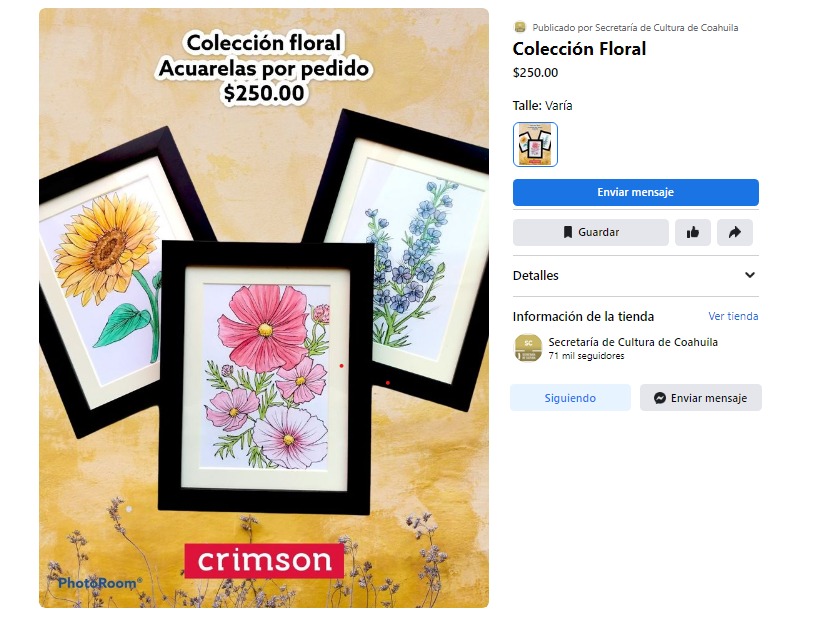
Task: Click the Messenger icon beside Enviar mensaje
Action: coord(660,398)
